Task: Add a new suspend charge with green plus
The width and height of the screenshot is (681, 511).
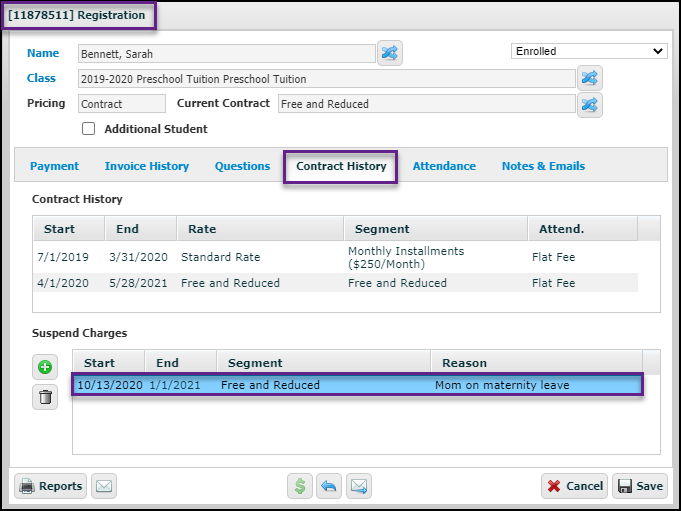Action: click(45, 367)
